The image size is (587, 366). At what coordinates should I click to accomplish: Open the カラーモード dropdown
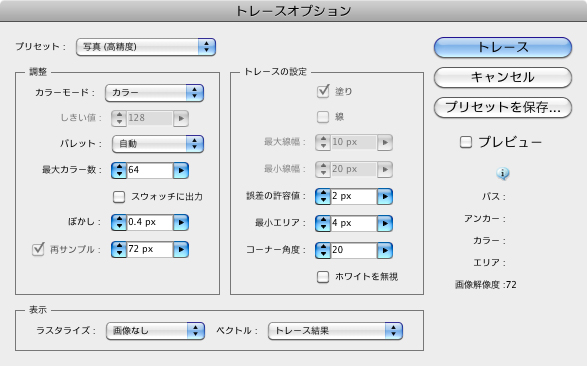(x=154, y=93)
